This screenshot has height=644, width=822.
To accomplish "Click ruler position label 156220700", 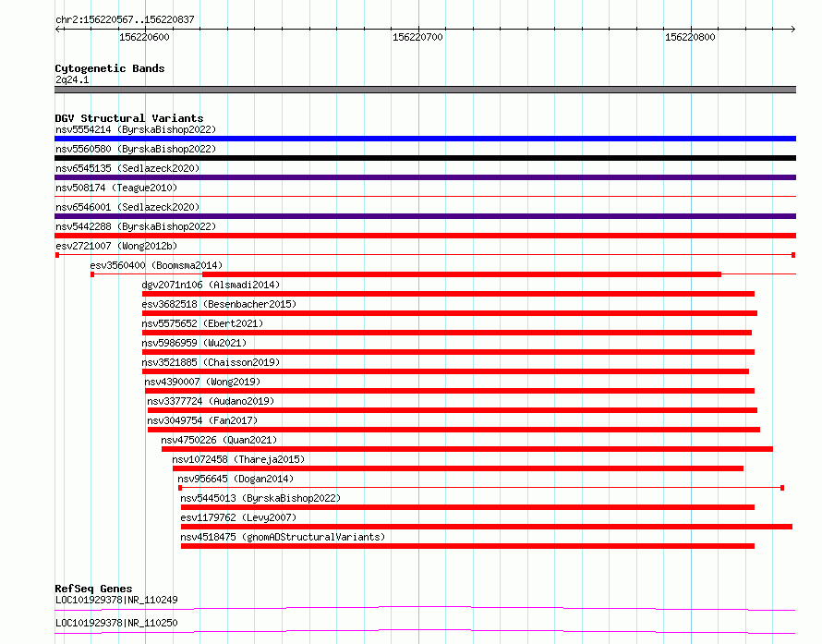I will point(417,37).
